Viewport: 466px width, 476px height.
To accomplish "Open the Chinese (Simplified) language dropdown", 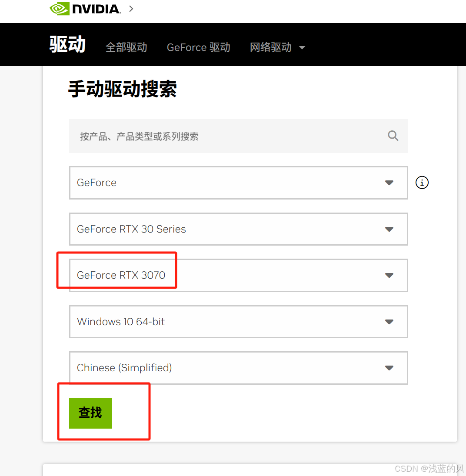I will [238, 368].
